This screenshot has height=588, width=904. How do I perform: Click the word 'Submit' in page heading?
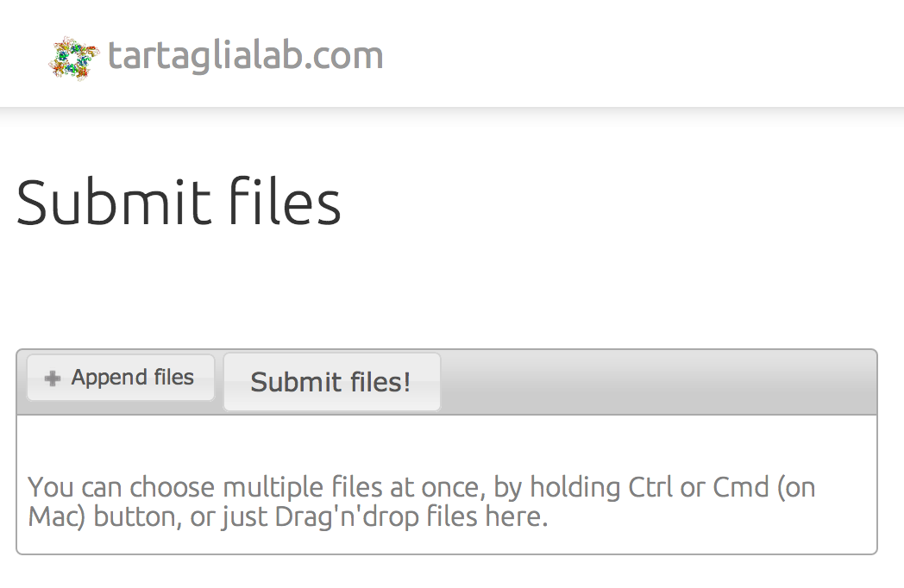pyautogui.click(x=112, y=202)
